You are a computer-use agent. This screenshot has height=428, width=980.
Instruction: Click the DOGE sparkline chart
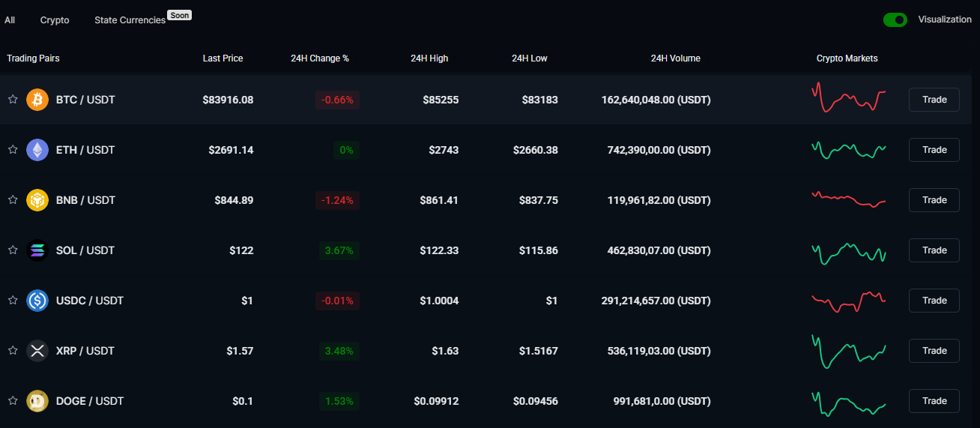[849, 403]
